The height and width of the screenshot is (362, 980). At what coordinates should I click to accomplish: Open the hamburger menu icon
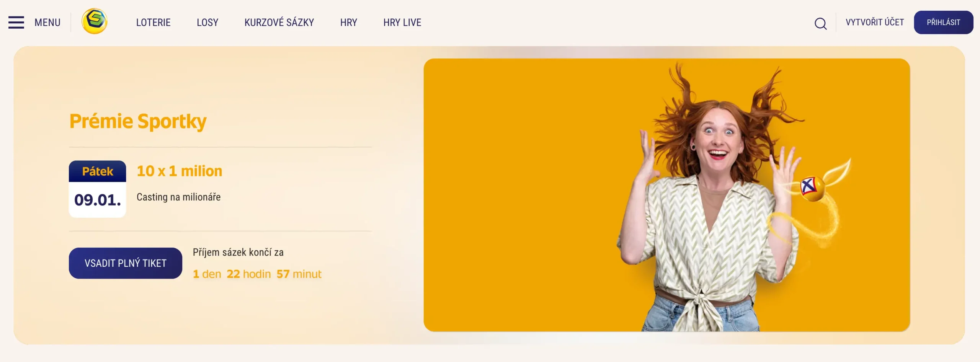16,23
